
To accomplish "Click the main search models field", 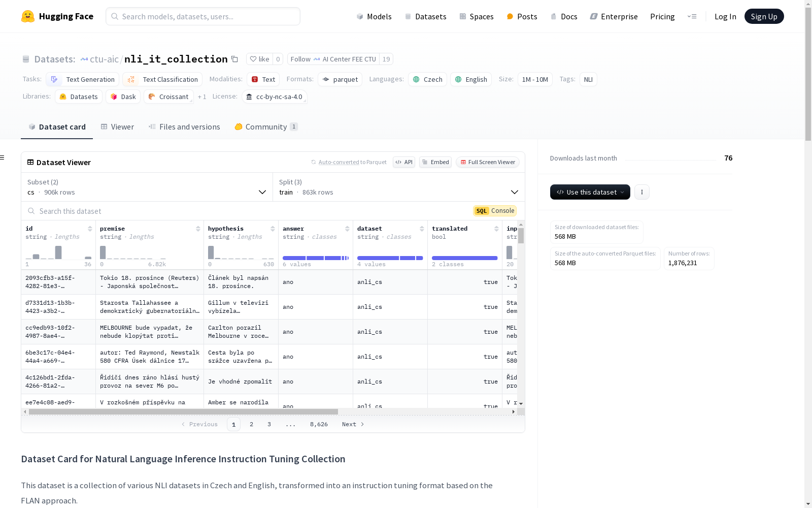I will pos(203,16).
